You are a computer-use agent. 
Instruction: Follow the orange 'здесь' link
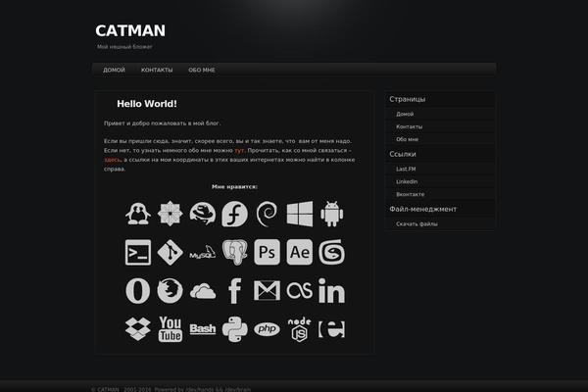click(x=112, y=160)
